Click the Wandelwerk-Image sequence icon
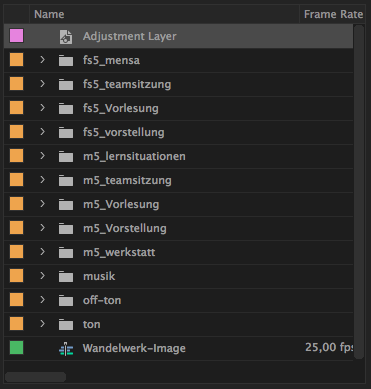Viewport: 371px width, 389px height. tap(66, 349)
